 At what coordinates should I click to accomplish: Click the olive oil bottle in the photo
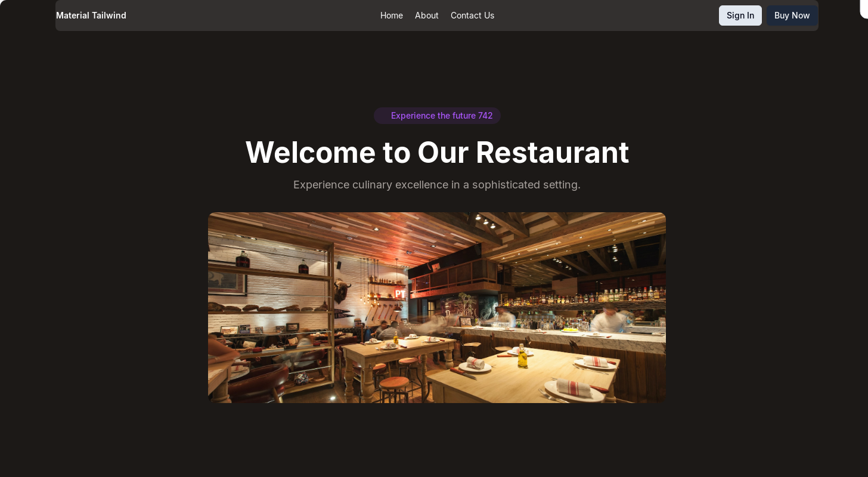[522, 356]
